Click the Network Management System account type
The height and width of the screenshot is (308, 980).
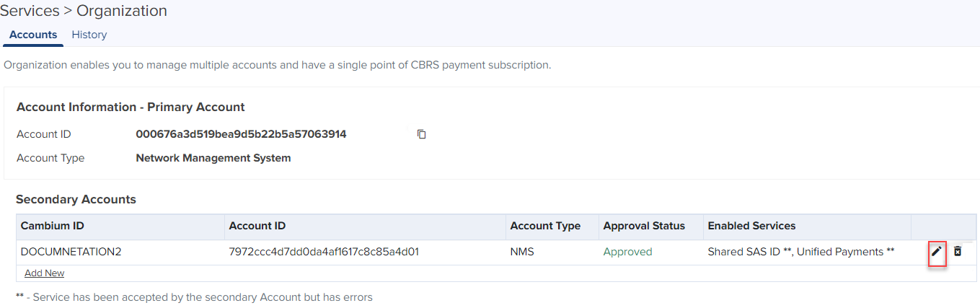(x=213, y=158)
